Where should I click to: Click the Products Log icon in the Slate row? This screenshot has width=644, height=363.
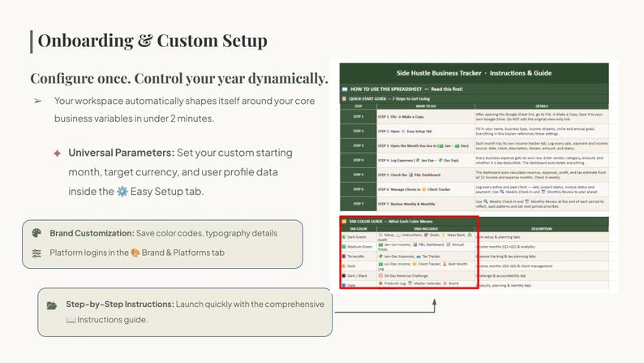tap(380, 283)
